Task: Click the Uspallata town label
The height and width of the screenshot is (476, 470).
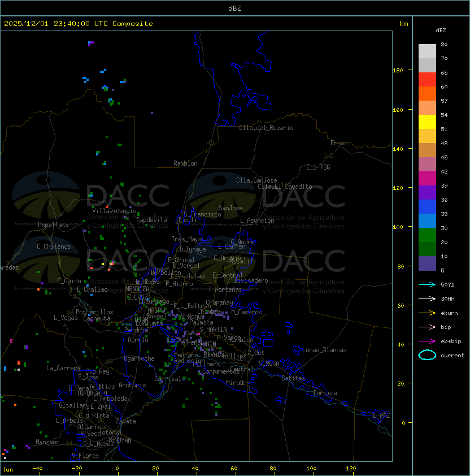Action: coord(53,225)
